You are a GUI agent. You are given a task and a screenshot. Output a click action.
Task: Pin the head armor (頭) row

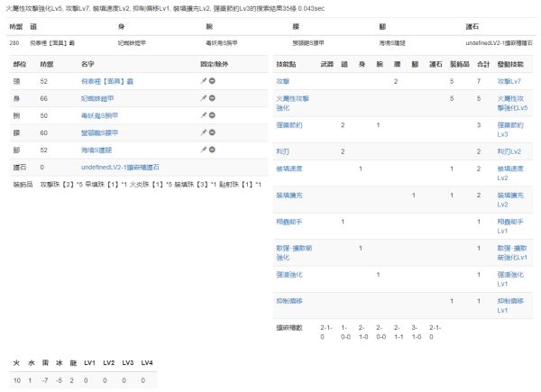(x=204, y=81)
